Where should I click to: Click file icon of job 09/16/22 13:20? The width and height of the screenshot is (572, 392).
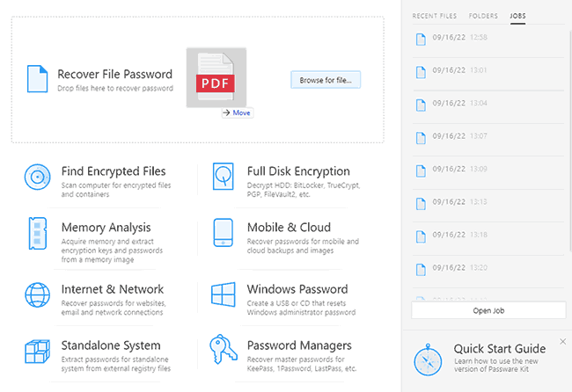(421, 270)
